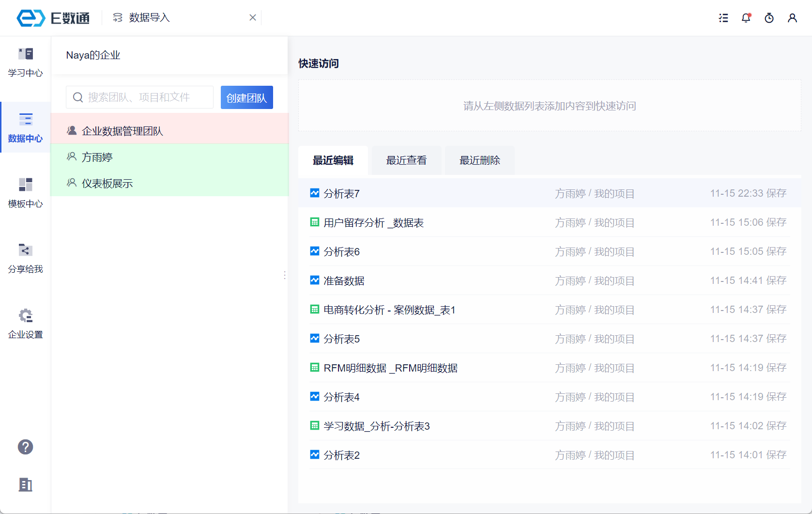The width and height of the screenshot is (812, 514).
Task: Open the 准备数据 file
Action: pos(344,281)
